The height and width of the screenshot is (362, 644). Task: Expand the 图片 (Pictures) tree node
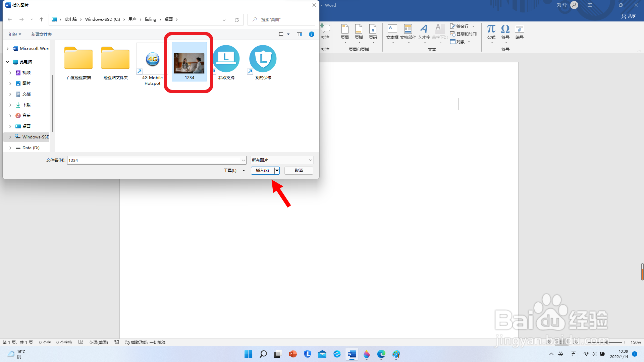[x=10, y=83]
